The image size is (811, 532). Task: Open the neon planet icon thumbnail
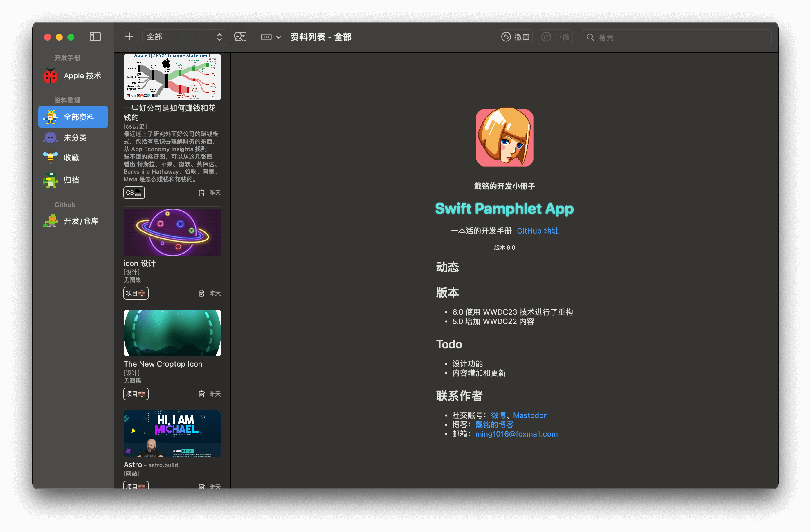tap(172, 232)
